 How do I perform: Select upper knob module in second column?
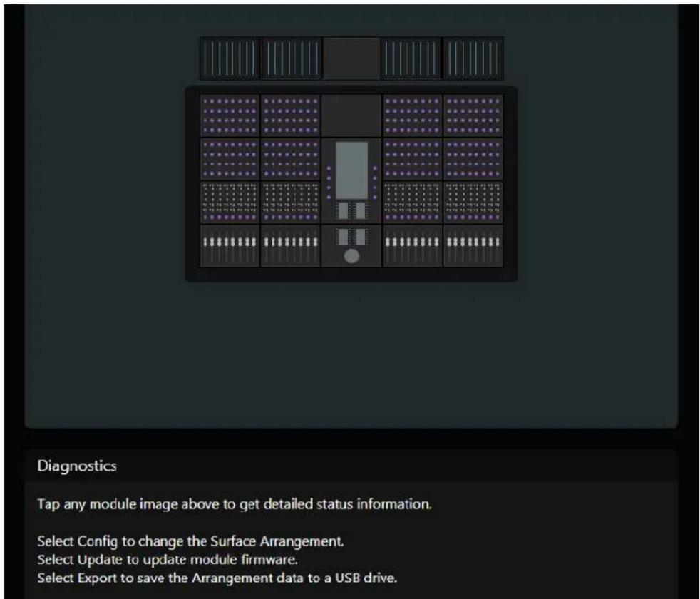click(x=291, y=116)
